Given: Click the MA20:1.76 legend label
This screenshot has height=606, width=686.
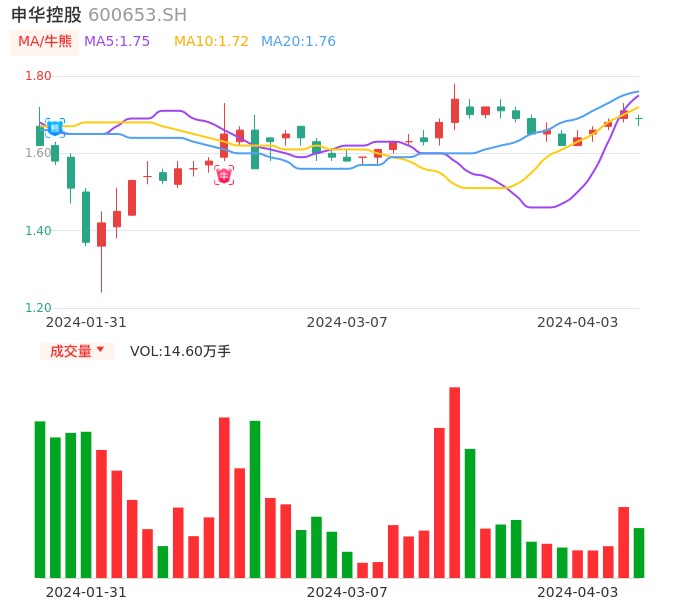Looking at the screenshot, I should pyautogui.click(x=298, y=42).
